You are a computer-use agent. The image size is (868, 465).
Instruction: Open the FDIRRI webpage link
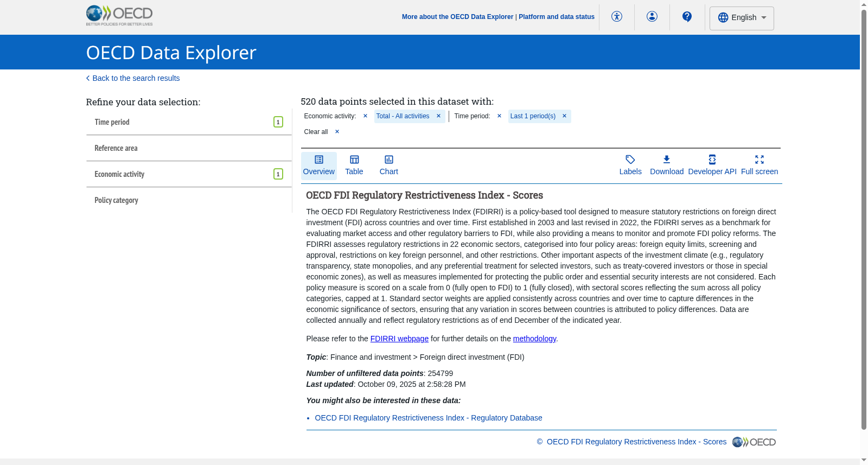tap(399, 339)
